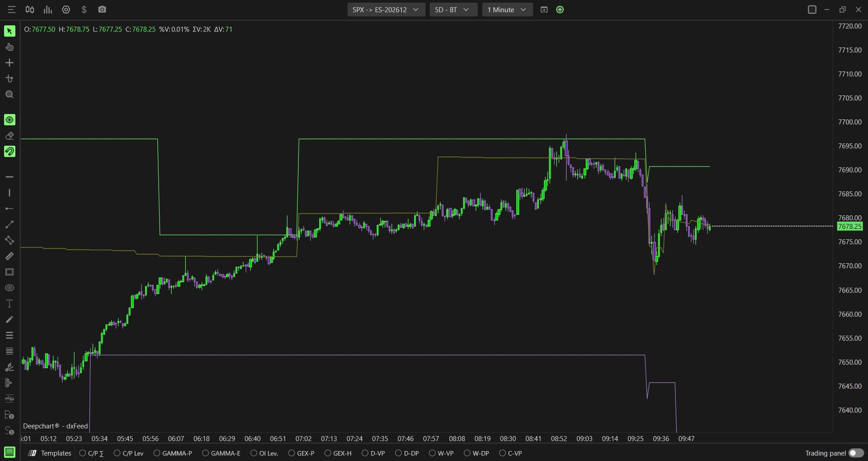Viewport: 868px width, 461px height.
Task: Select the arrow pointer tool
Action: pos(9,31)
